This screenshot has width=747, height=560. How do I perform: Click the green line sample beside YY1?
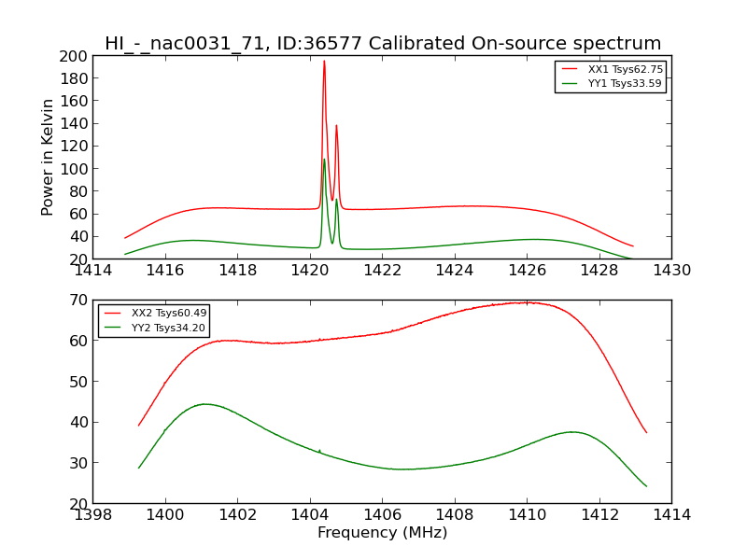pos(570,83)
